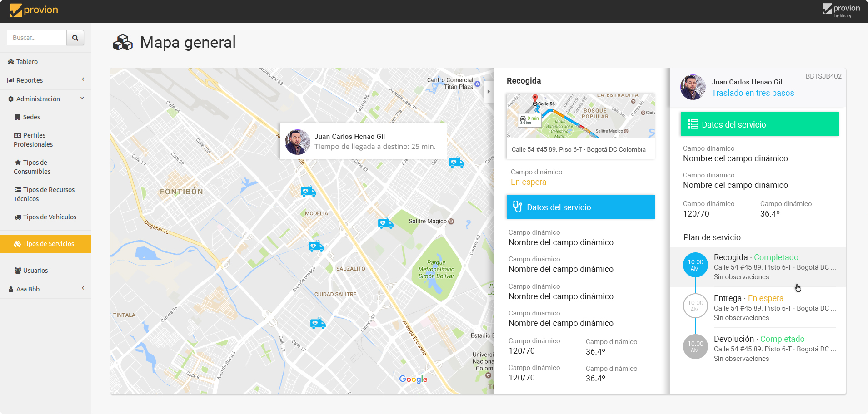This screenshot has height=414, width=868.
Task: Click the Perfiles Profesionales card icon
Action: 18,135
